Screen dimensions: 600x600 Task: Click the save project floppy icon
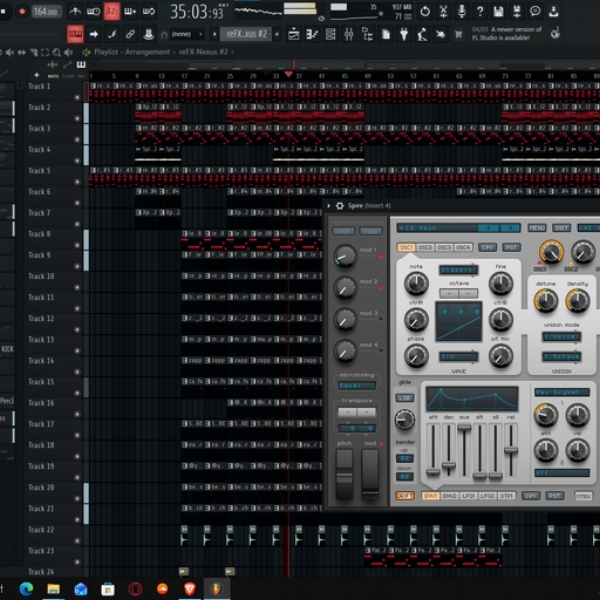pos(498,11)
